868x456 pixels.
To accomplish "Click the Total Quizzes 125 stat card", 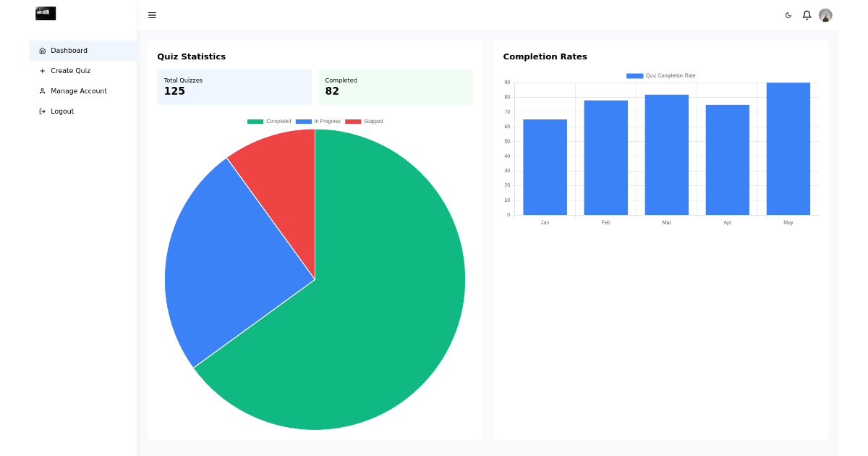I will (x=234, y=87).
